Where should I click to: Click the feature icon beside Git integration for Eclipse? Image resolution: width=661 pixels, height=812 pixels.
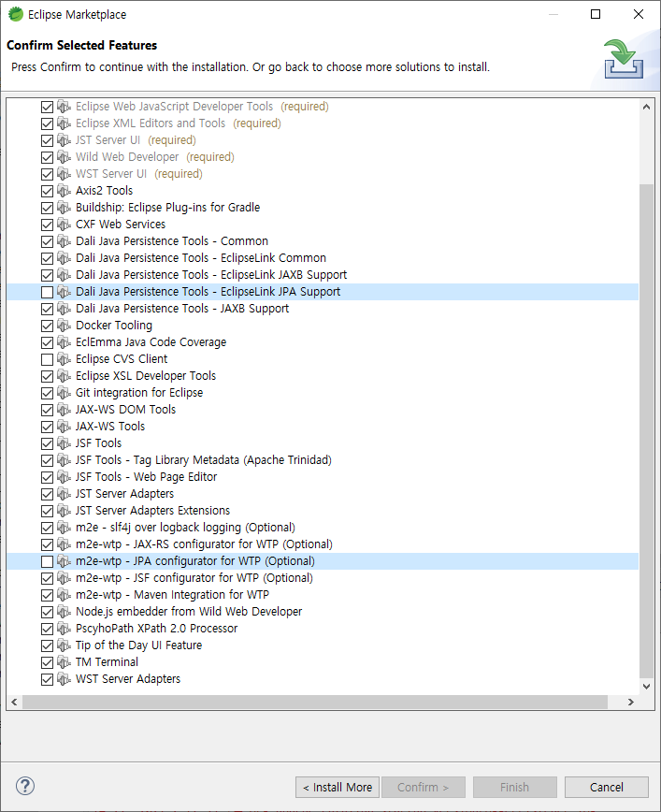(64, 393)
